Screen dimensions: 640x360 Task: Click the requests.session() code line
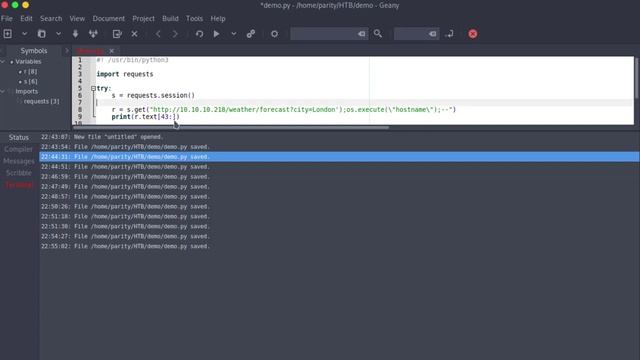[x=153, y=96]
